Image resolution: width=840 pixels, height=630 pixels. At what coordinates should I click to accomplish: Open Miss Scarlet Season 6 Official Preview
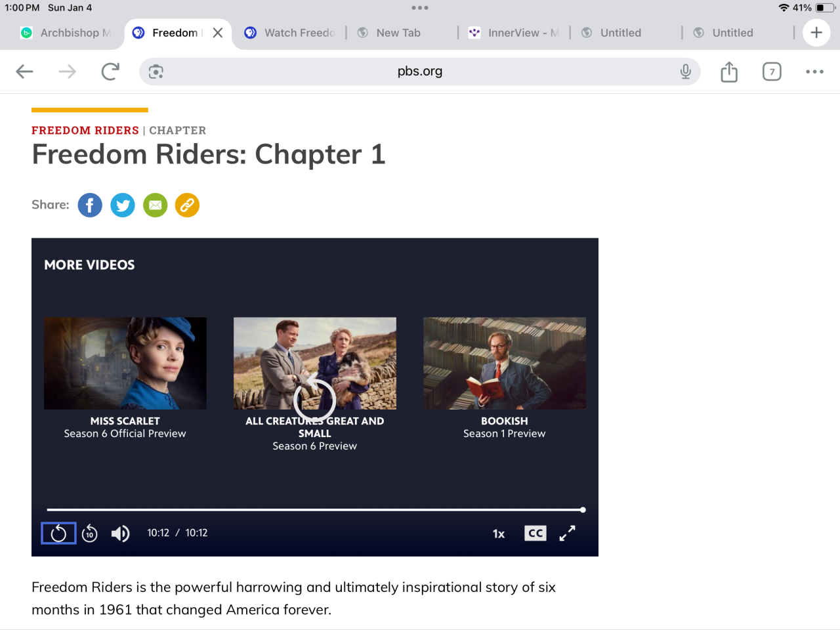125,434
